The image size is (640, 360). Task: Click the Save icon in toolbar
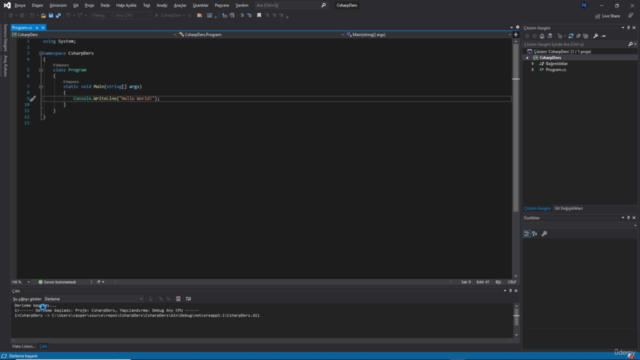51,16
